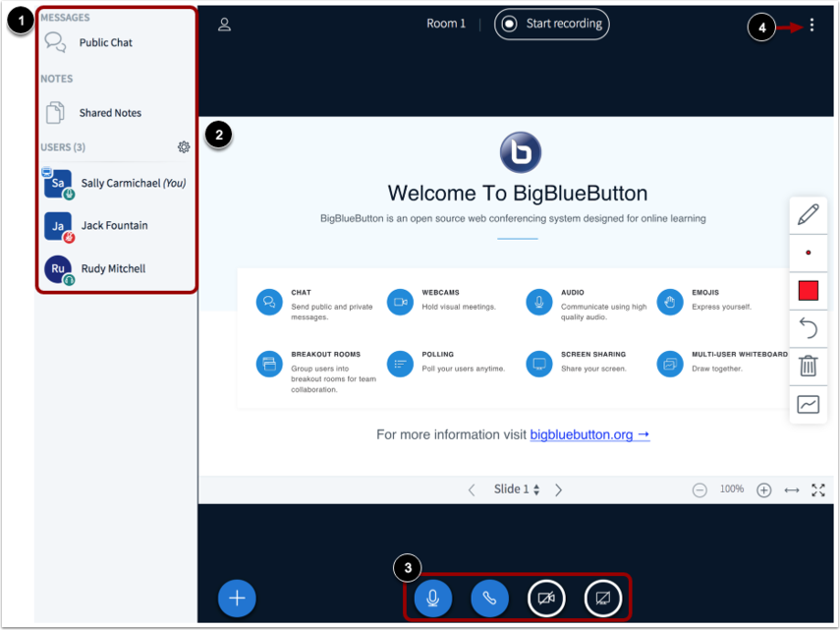The height and width of the screenshot is (630, 840).
Task: Open the Public Chat panel
Action: pos(89,42)
